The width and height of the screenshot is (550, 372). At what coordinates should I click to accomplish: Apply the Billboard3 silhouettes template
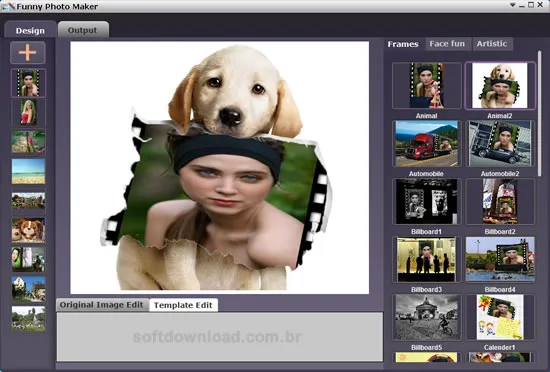427,259
